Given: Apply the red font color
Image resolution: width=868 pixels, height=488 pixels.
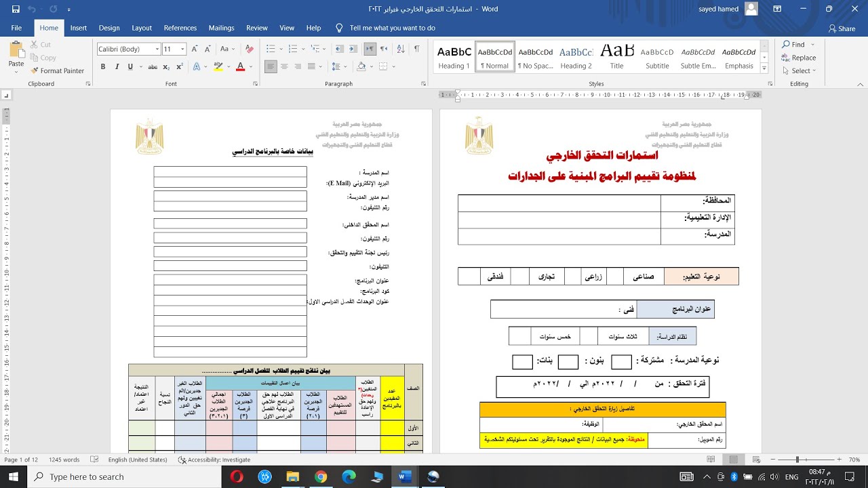Looking at the screenshot, I should pyautogui.click(x=240, y=66).
